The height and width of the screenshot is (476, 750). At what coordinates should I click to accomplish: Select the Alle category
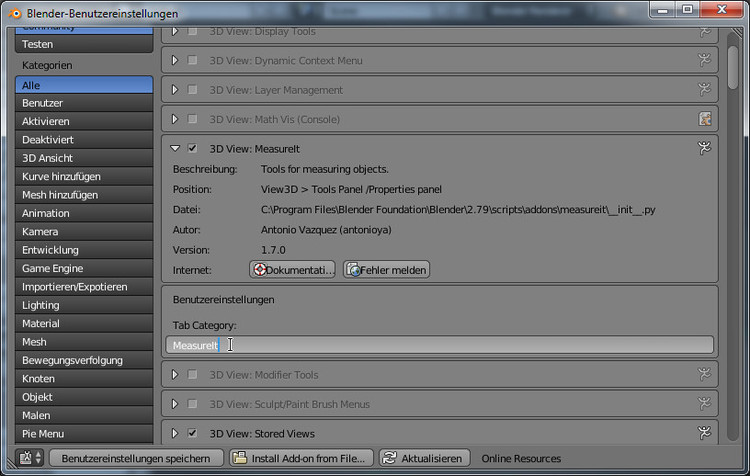click(84, 85)
